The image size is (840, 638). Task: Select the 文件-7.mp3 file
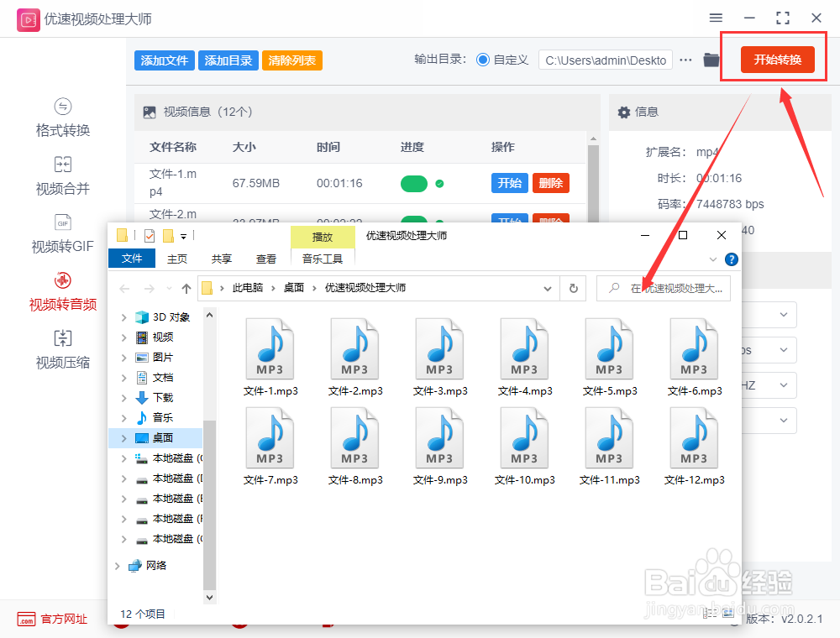tap(270, 447)
